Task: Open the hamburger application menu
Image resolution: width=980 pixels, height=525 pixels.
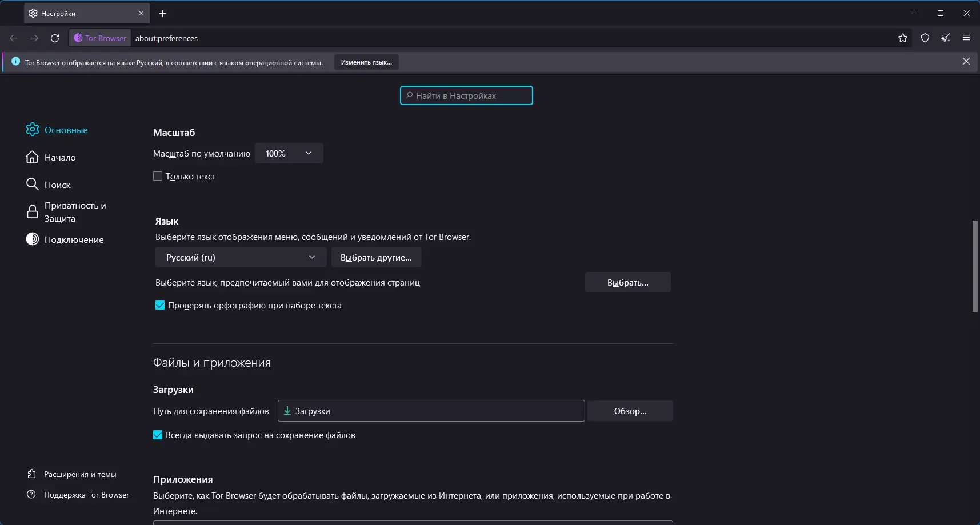Action: (966, 38)
